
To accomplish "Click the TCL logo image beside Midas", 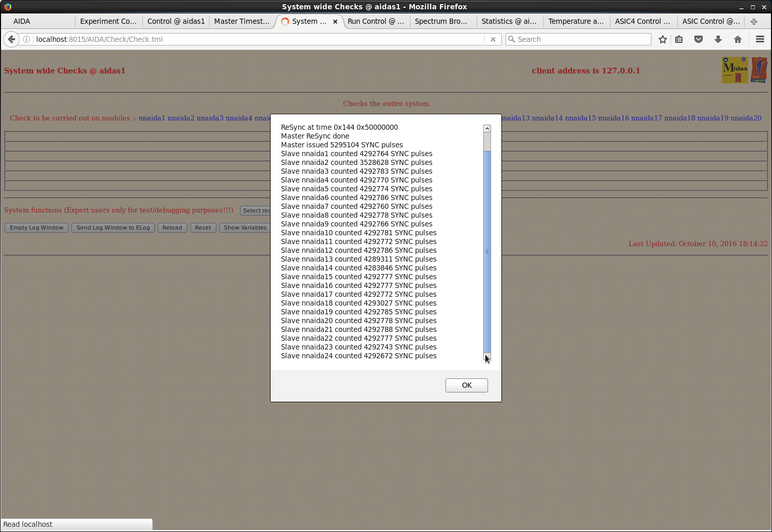I will 759,70.
